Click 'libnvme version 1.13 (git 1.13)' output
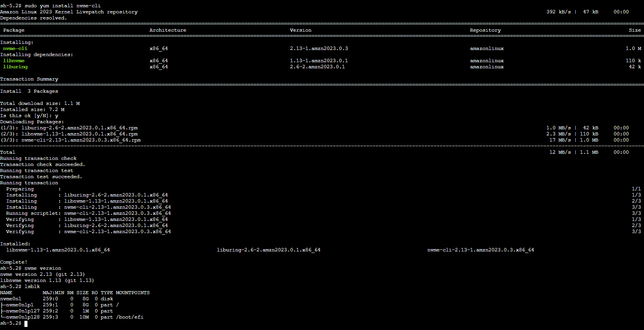Image resolution: width=644 pixels, height=330 pixels. (x=47, y=280)
